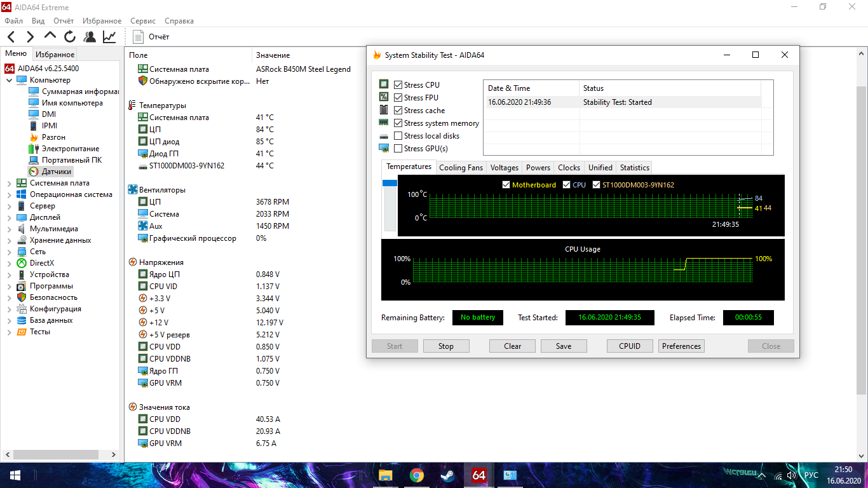Select the Датчики sensor item
Viewport: 868px width, 488px height.
pyautogui.click(x=50, y=172)
